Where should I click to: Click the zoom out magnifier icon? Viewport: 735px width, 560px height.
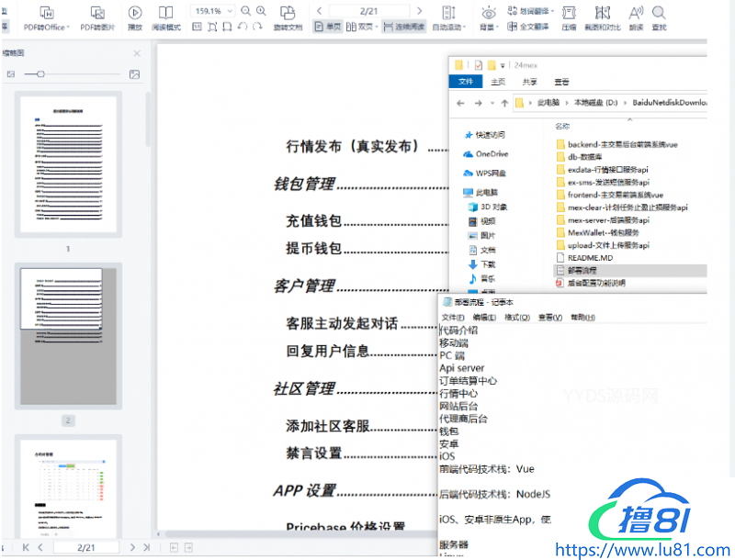(x=245, y=11)
